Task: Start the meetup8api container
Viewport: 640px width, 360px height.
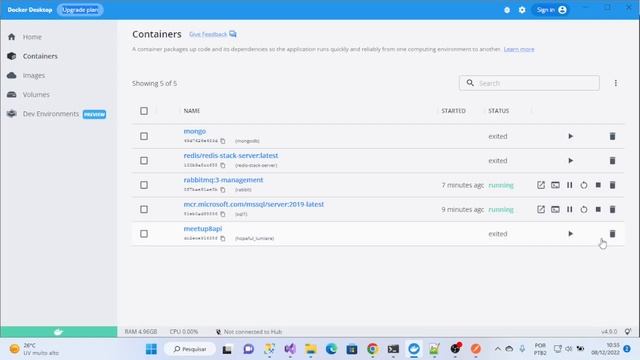Action: tap(570, 234)
